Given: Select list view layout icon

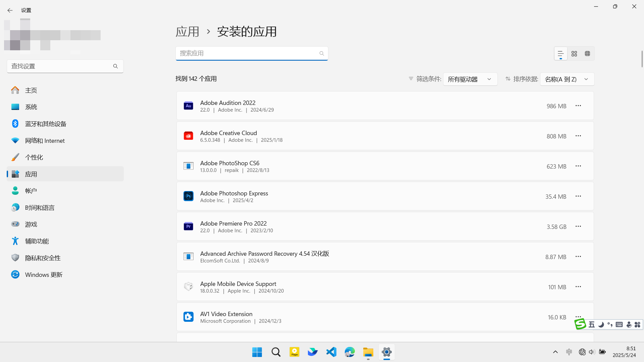Looking at the screenshot, I should click(560, 54).
